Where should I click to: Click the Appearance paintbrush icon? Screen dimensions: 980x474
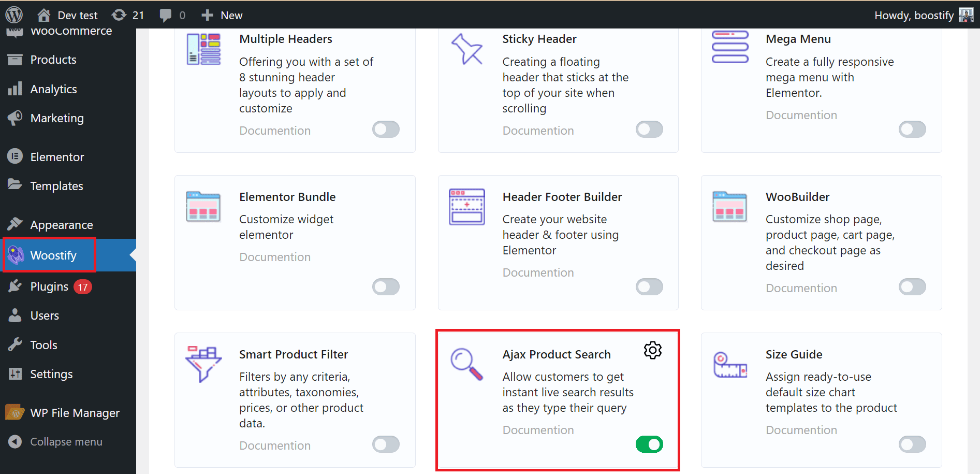(15, 224)
